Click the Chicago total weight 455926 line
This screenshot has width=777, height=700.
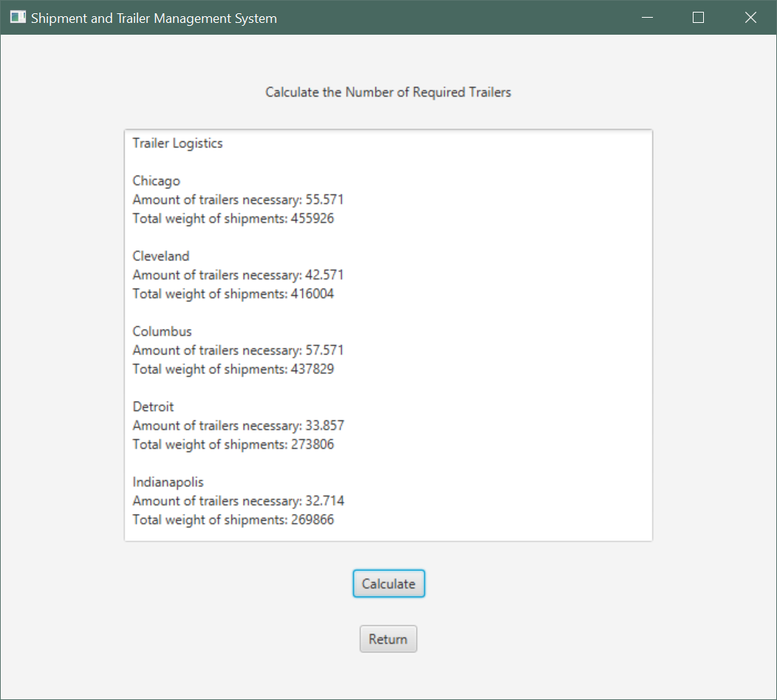(x=233, y=219)
